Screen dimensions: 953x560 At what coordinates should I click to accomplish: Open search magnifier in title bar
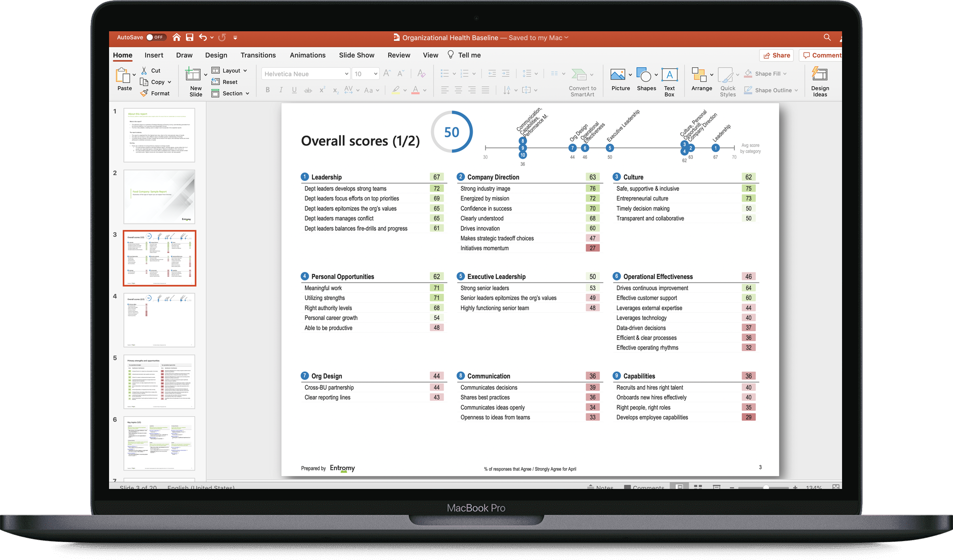[827, 37]
